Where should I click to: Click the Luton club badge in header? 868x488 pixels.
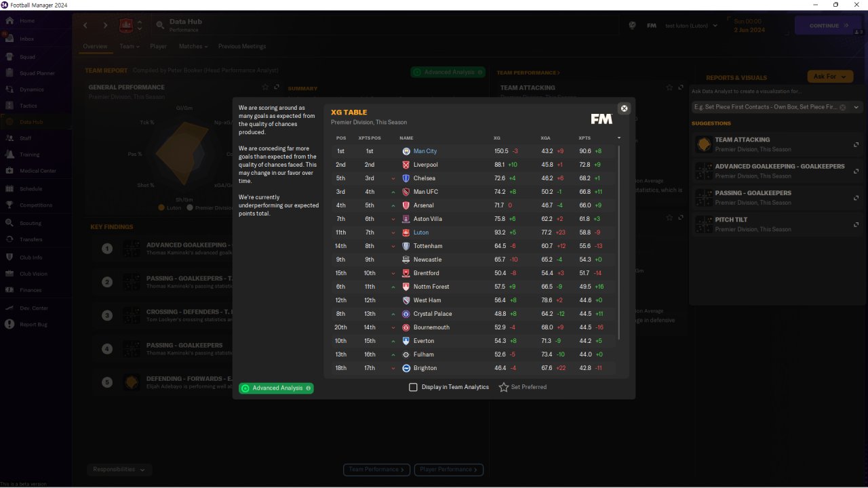coord(126,26)
